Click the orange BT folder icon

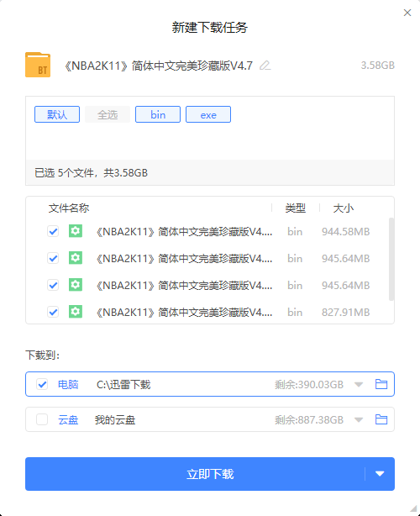click(38, 65)
